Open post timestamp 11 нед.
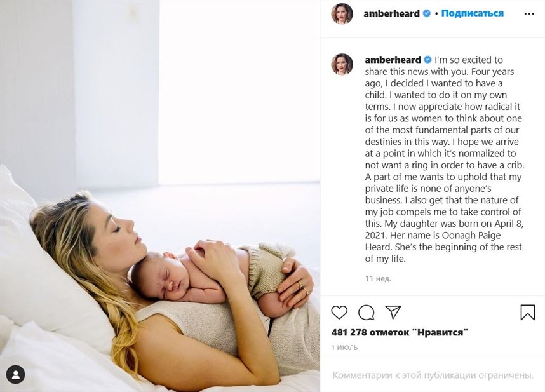The height and width of the screenshot is (392, 545). point(378,278)
